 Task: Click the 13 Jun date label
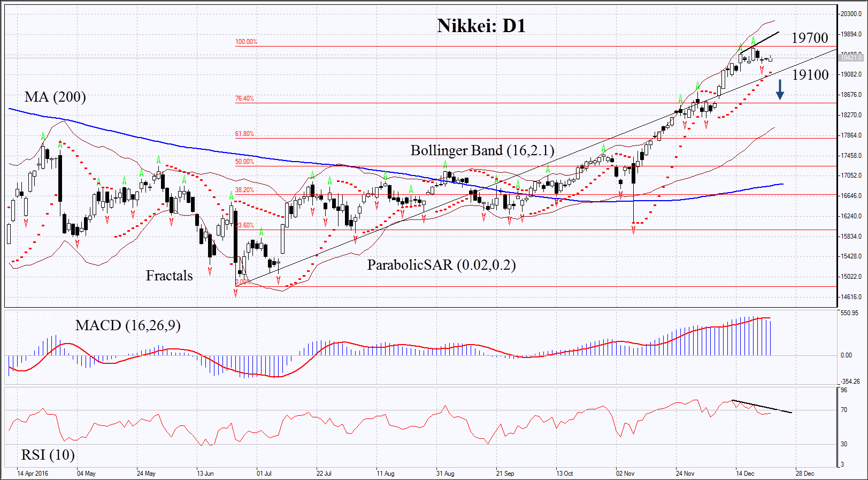pos(205,474)
